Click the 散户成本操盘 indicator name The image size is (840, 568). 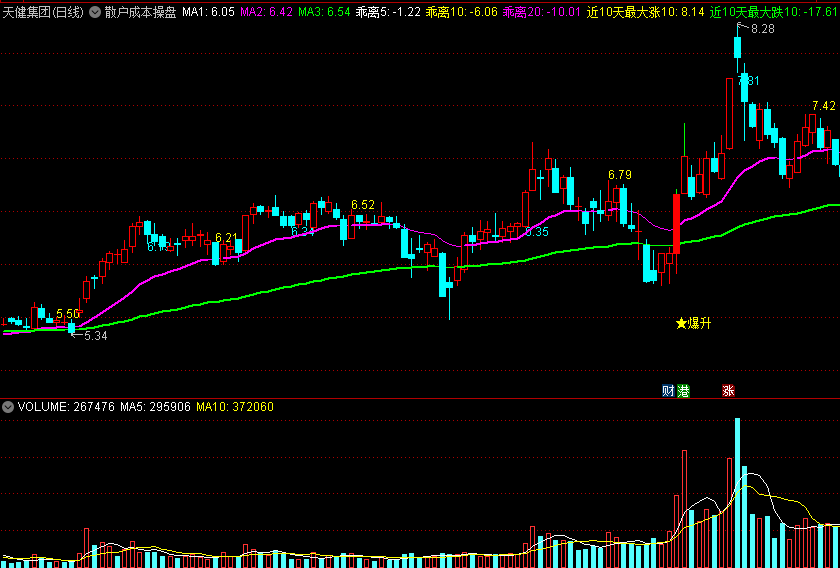click(140, 12)
